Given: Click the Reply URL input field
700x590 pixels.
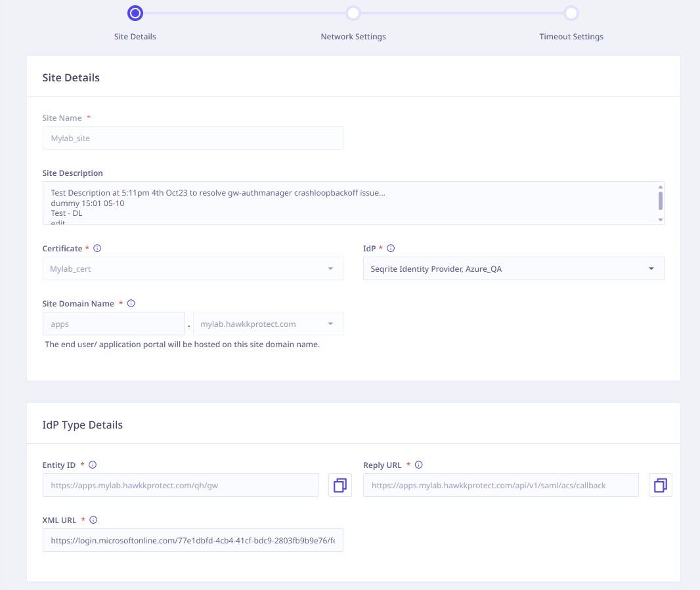Looking at the screenshot, I should click(501, 485).
